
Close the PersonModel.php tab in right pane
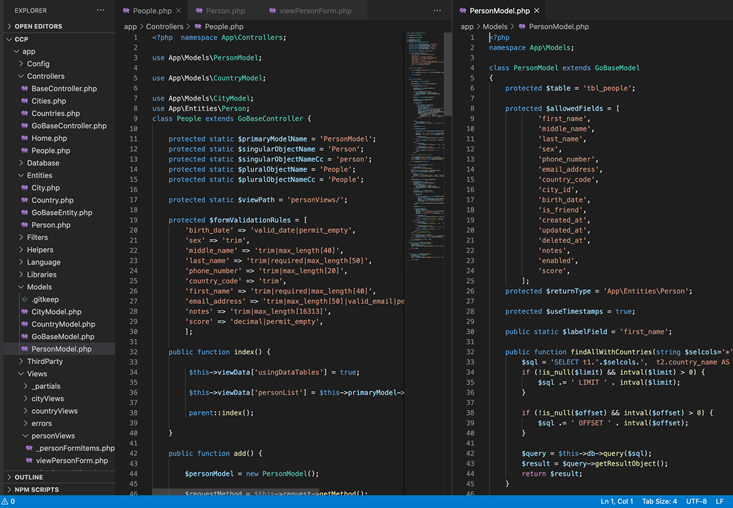click(x=537, y=11)
